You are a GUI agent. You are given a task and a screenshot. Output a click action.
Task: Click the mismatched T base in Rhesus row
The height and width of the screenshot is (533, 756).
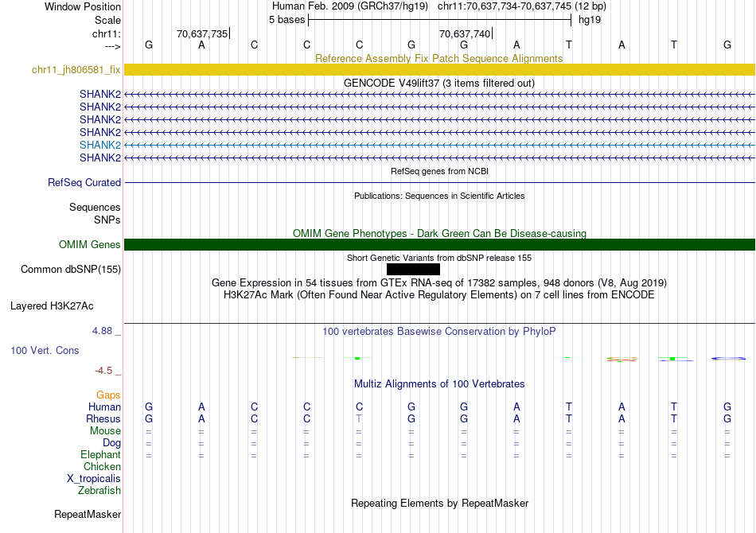pos(359,418)
